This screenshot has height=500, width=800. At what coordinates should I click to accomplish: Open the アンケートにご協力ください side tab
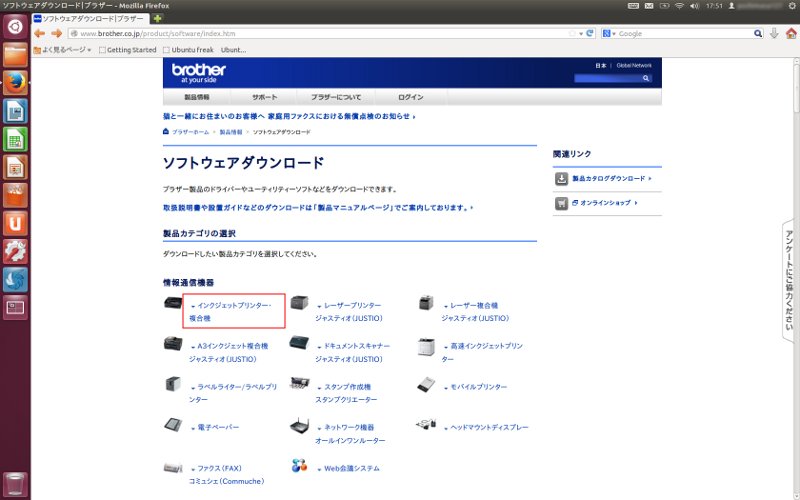tap(789, 280)
